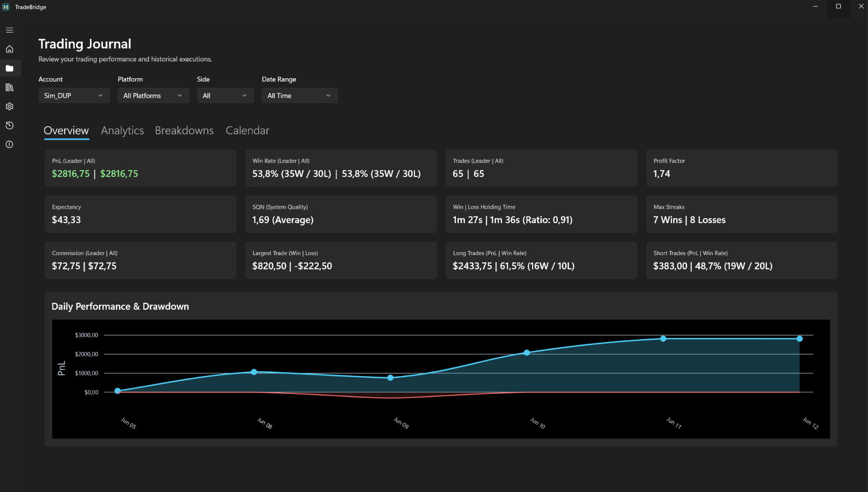Expand the All Time date range dropdown
This screenshot has height=492, width=868.
click(x=300, y=95)
